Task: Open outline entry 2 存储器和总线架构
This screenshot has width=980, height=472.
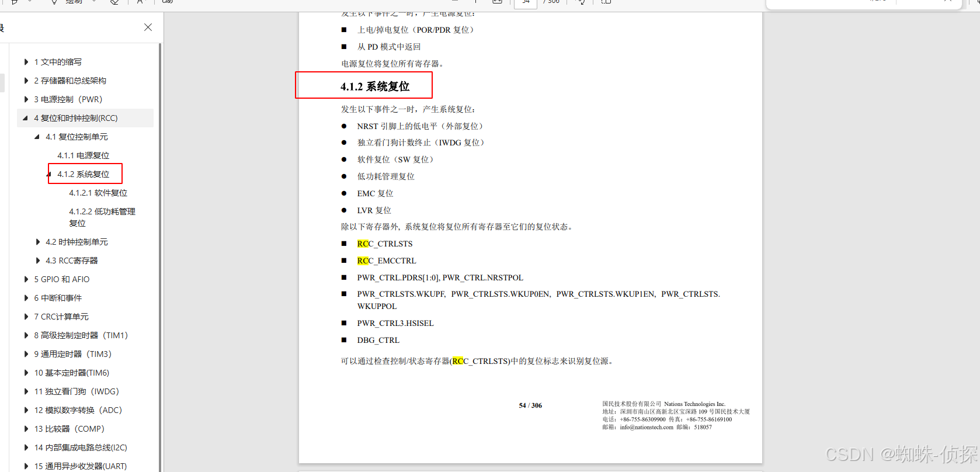Action: pyautogui.click(x=70, y=81)
